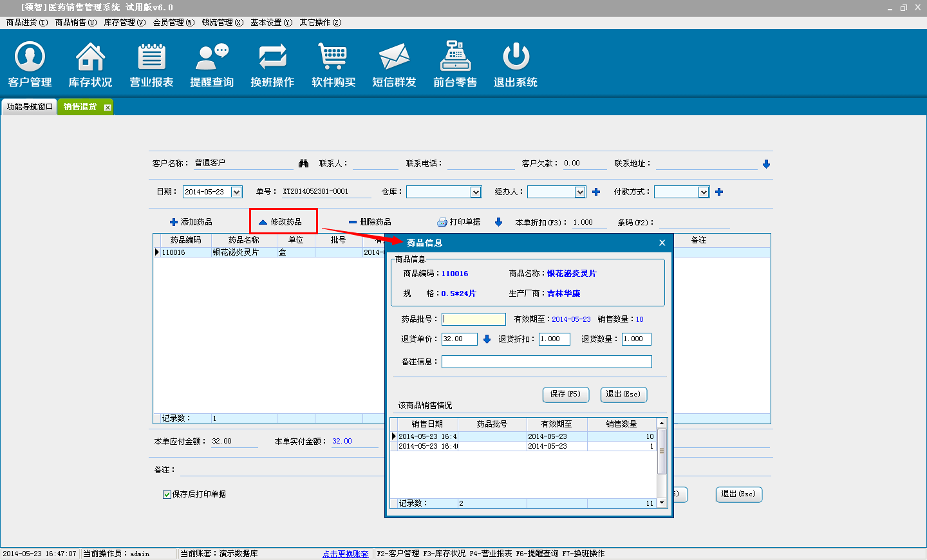Open 营业报表 business report icon
Screen dimensions: 927x560
click(151, 64)
